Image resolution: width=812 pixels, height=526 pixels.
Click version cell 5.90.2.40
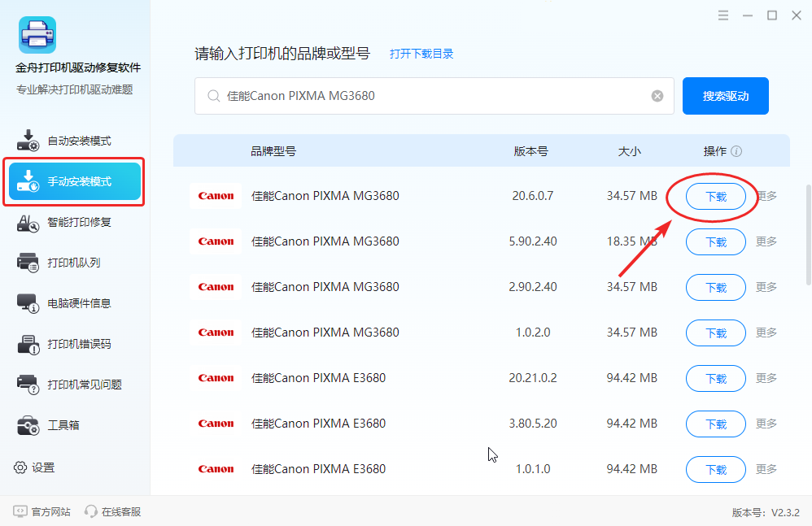coord(533,241)
